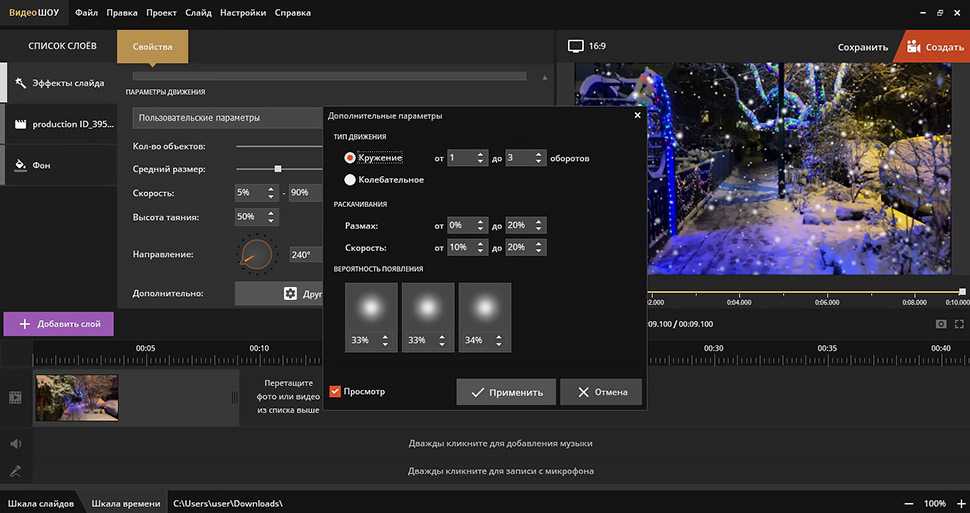
Task: Select the Колебательное motion type
Action: click(x=350, y=180)
